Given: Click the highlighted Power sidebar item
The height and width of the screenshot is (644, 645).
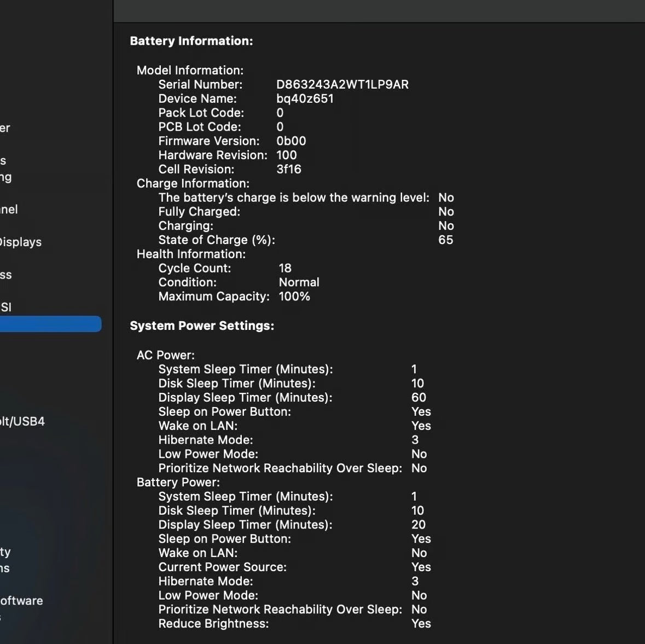Looking at the screenshot, I should [50, 324].
